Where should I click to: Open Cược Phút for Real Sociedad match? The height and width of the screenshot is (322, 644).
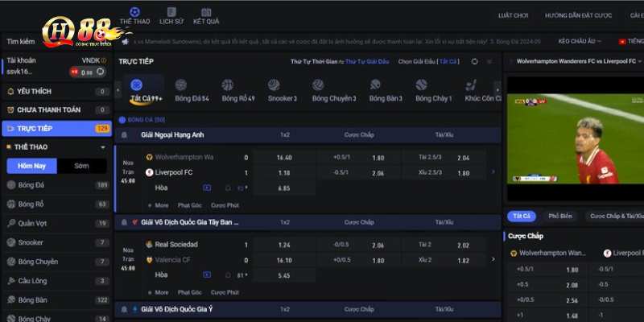click(x=225, y=292)
